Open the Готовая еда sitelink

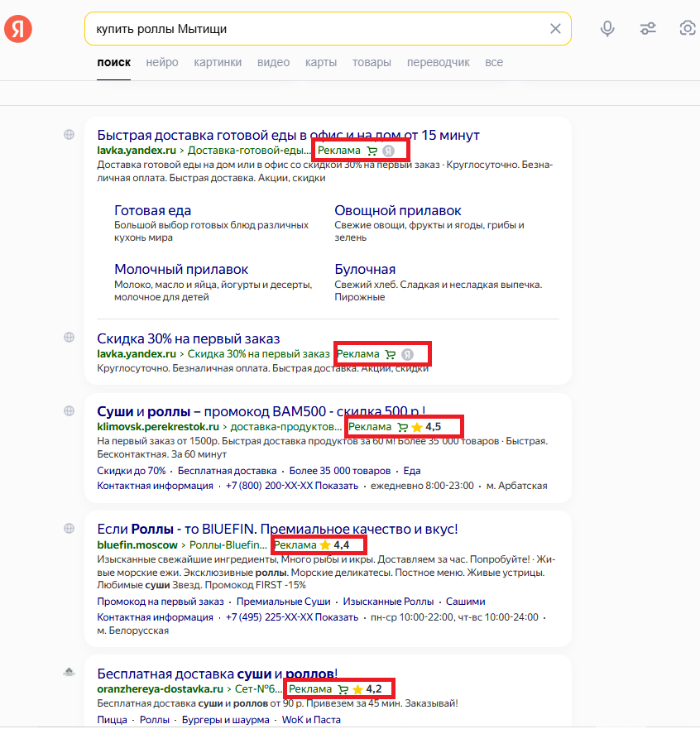click(152, 210)
